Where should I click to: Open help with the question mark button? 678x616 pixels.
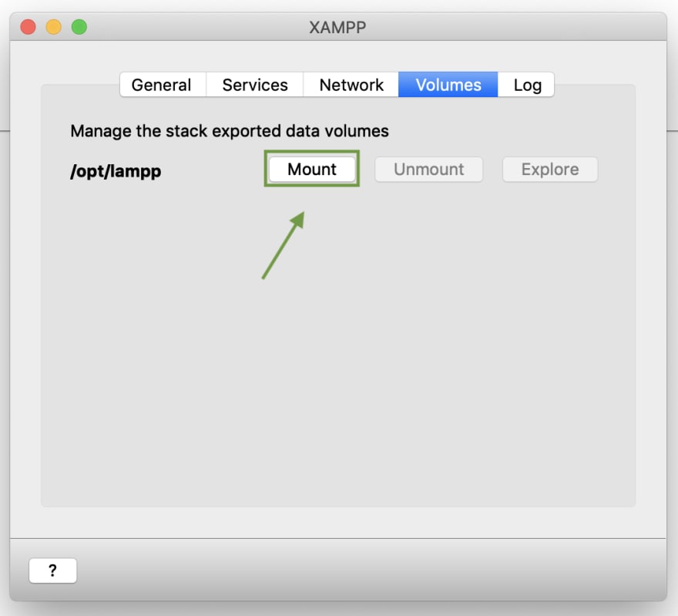52,571
